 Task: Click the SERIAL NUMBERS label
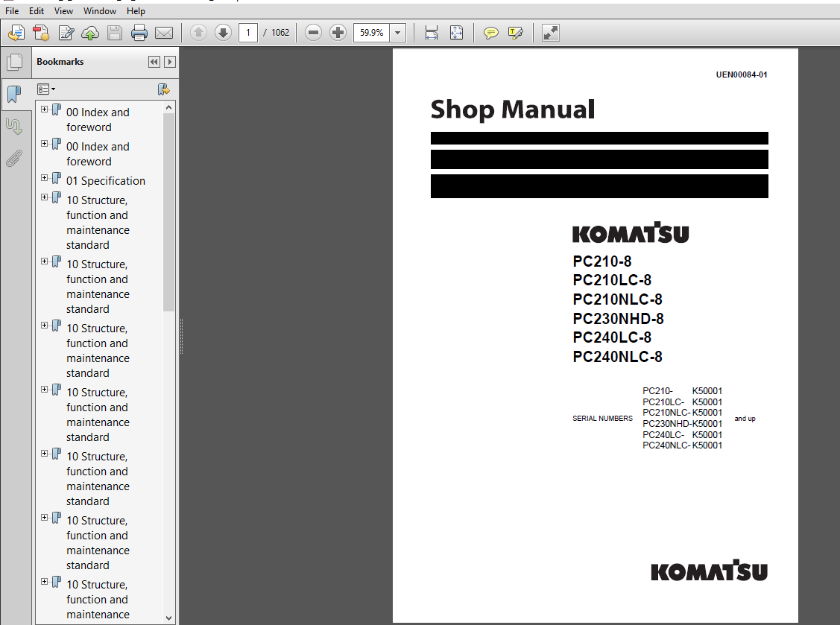point(602,418)
